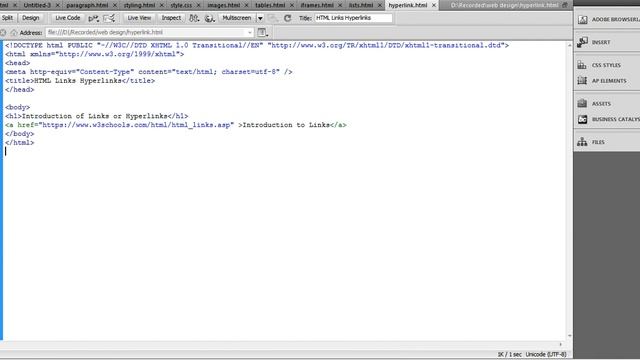
Task: Click the title tag line in code
Action: (80, 80)
